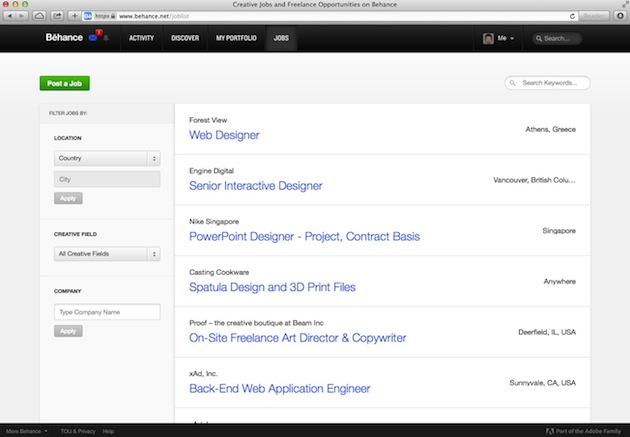630x437 pixels.
Task: Click the Engine Digital company name
Action: coord(211,171)
